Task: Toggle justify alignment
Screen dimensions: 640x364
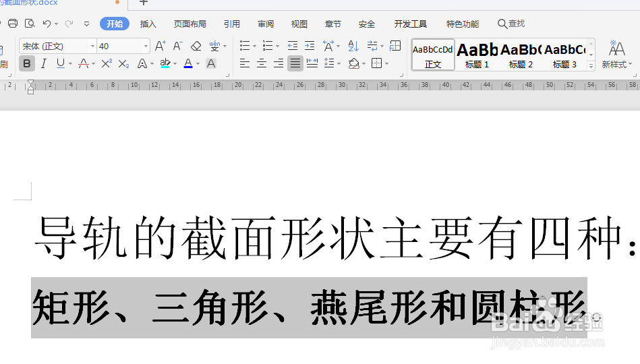Action: 295,63
